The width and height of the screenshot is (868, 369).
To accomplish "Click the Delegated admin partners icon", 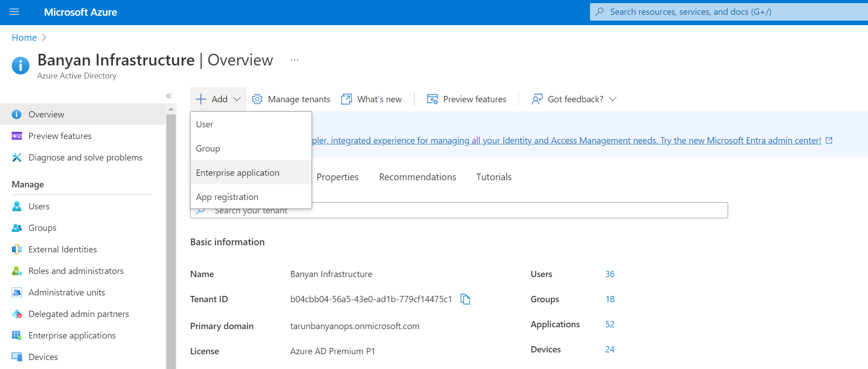I will tap(17, 314).
